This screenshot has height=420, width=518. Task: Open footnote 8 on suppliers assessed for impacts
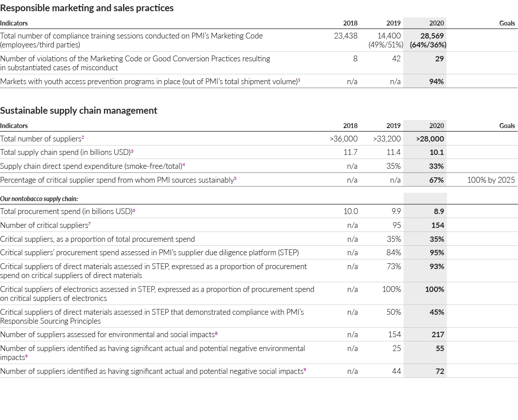click(x=216, y=333)
